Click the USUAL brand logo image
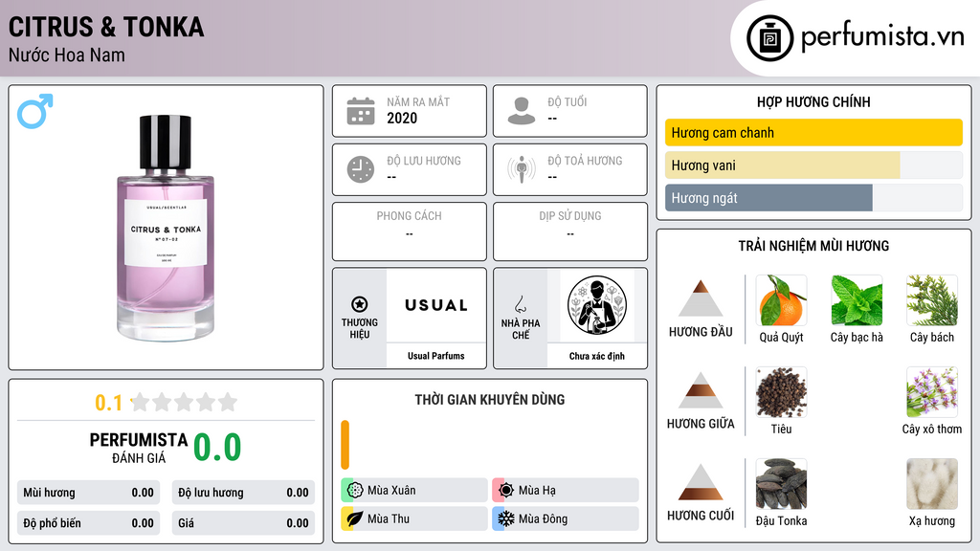Screen dimensions: 980x551 tap(436, 305)
